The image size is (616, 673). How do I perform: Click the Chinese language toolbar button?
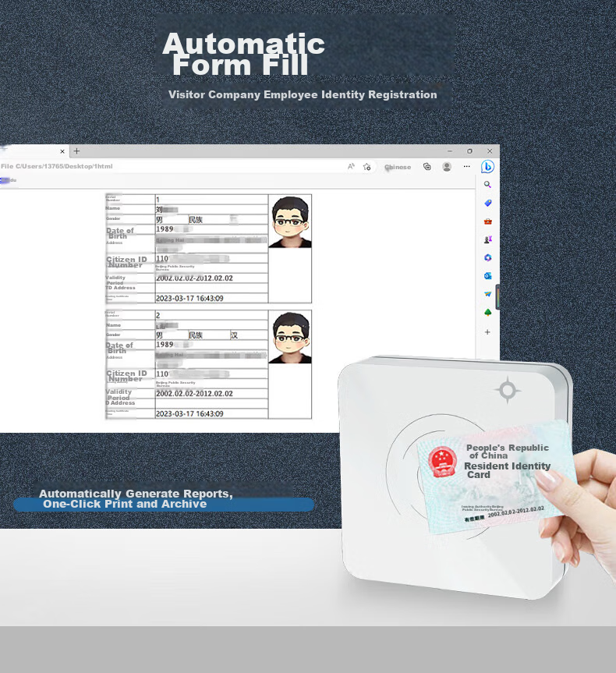click(x=398, y=167)
